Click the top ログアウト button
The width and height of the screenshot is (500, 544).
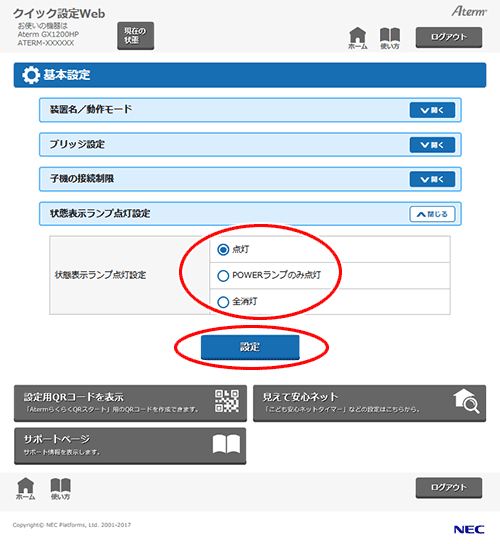[x=449, y=37]
